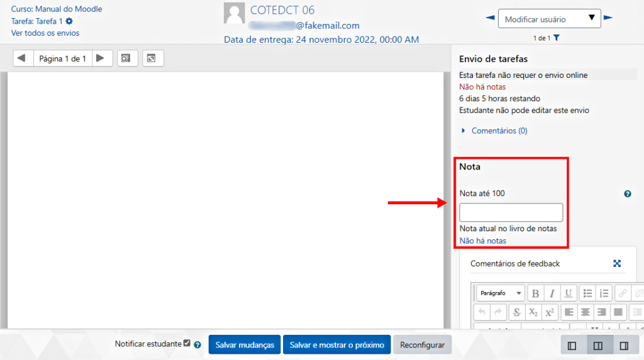Align text right in editor

[602, 312]
